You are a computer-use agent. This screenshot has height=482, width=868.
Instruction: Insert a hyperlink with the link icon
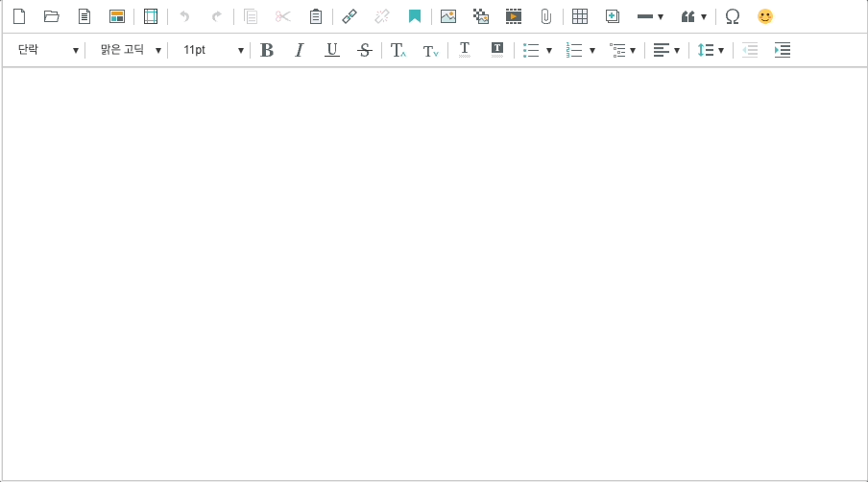(350, 16)
